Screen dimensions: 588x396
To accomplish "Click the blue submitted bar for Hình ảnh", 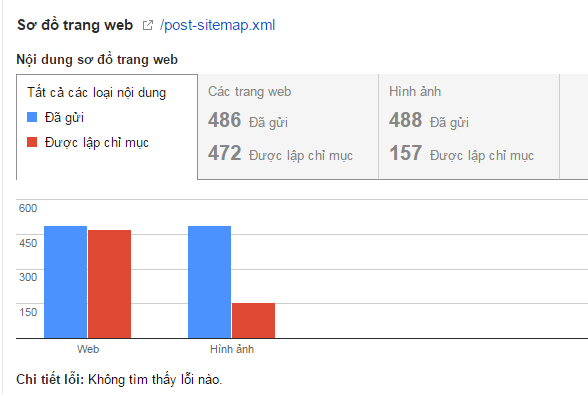I will point(209,282).
